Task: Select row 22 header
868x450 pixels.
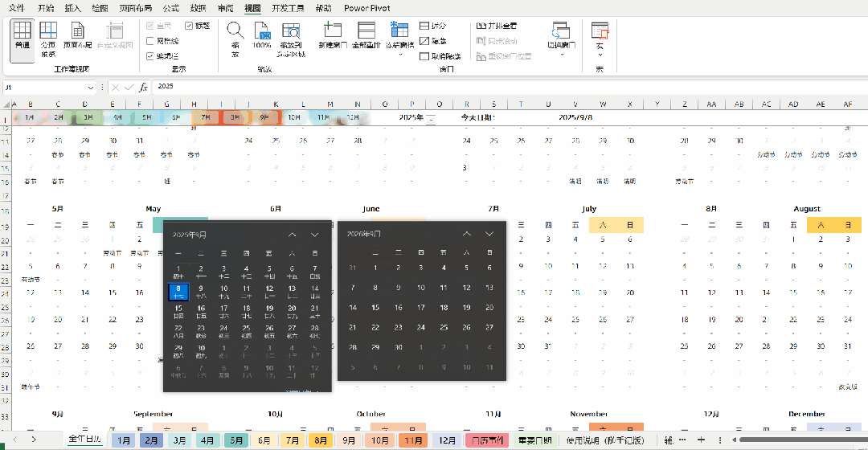Action: pyautogui.click(x=6, y=267)
